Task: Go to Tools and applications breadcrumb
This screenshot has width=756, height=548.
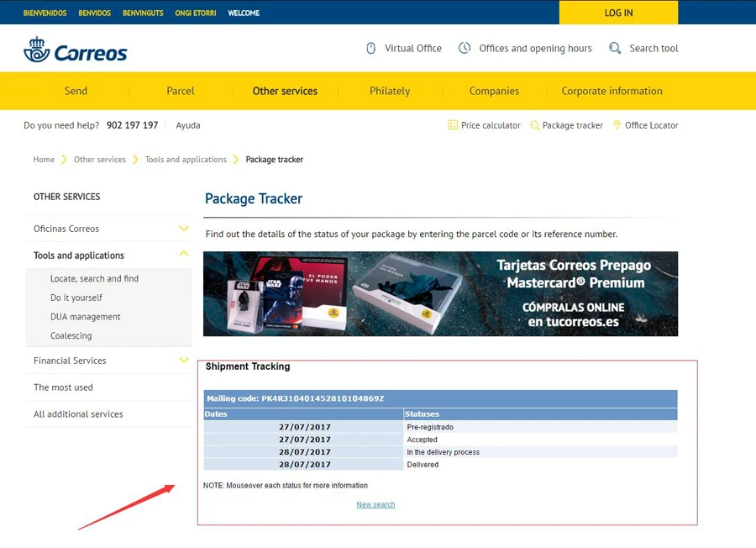Action: [x=186, y=159]
